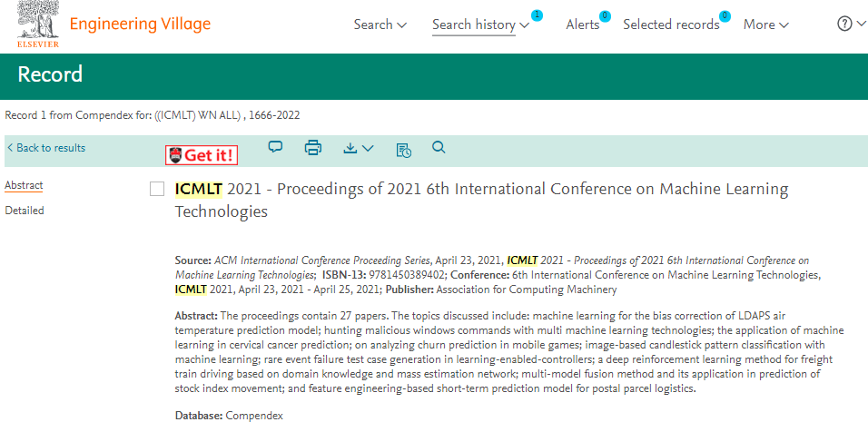Click the Record page heading
The height and width of the screenshot is (432, 868).
[x=50, y=74]
